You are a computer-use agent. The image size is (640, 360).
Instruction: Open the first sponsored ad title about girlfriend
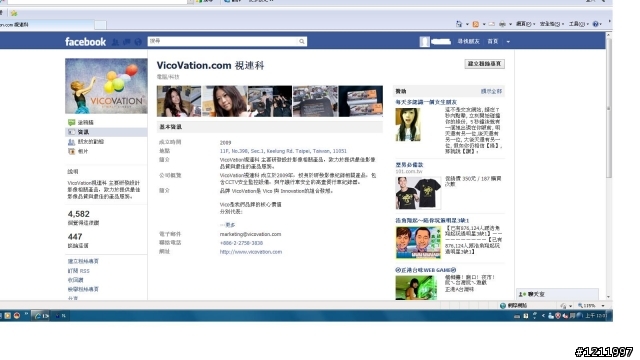(x=426, y=102)
